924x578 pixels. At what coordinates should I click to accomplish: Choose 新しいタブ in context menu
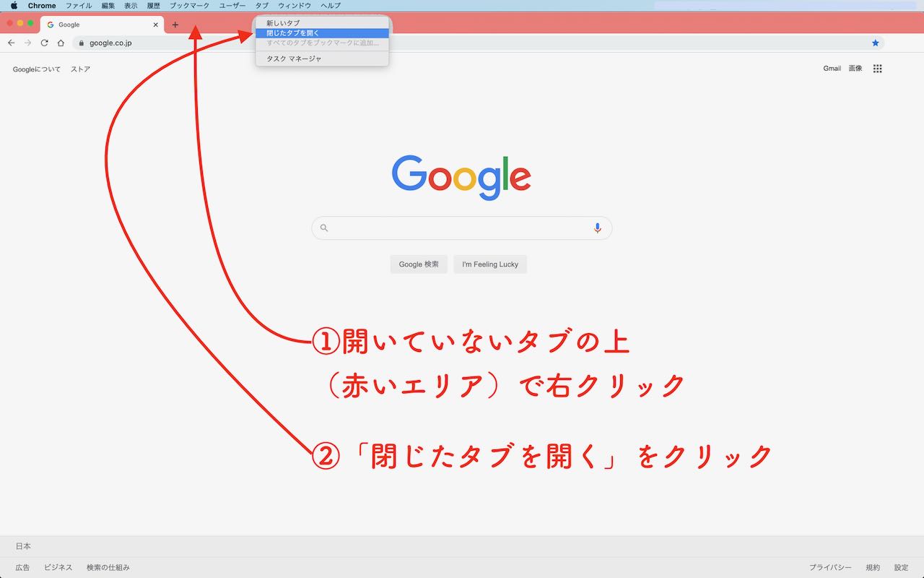(322, 23)
